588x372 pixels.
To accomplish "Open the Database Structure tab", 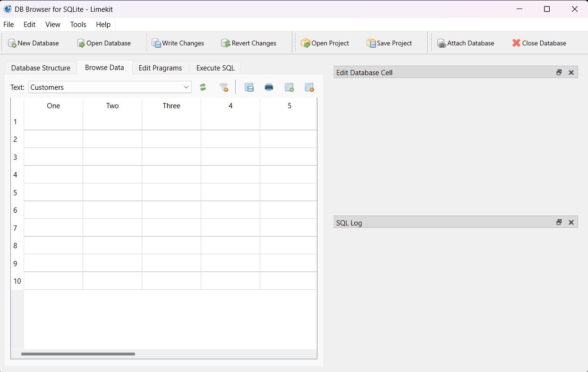I will [x=41, y=68].
